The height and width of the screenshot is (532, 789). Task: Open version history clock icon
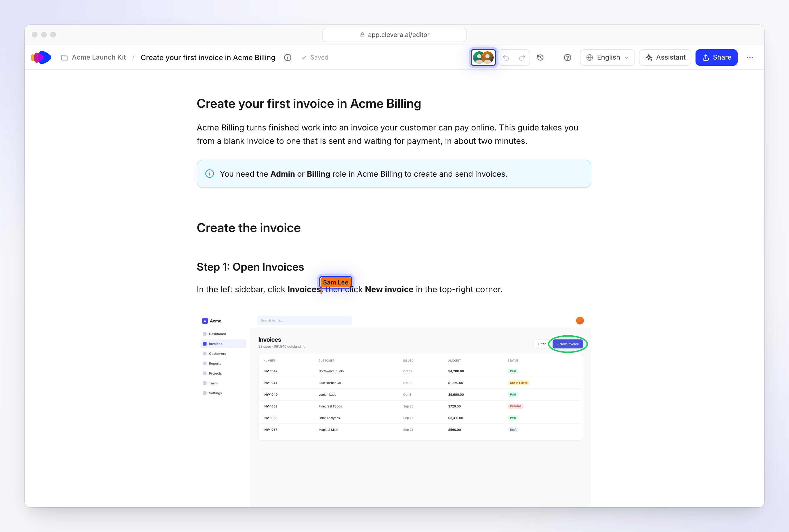540,57
